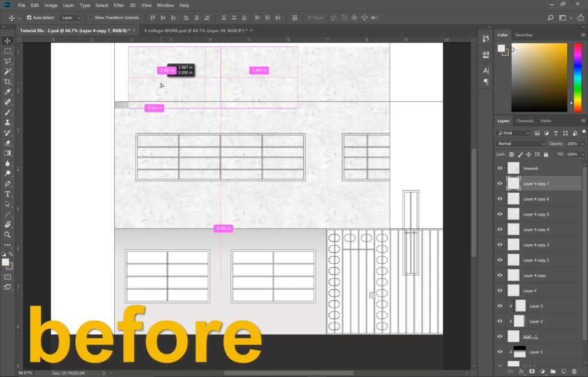Create a new layer icon
Viewport: 588px width, 377px height.
563,371
